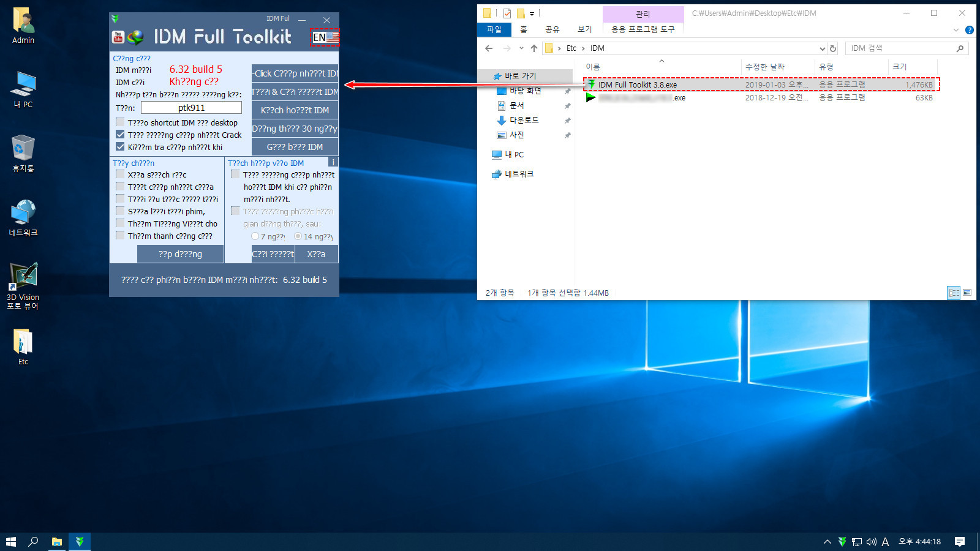Open the volume control in the system tray
The image size is (980, 551).
tap(872, 542)
